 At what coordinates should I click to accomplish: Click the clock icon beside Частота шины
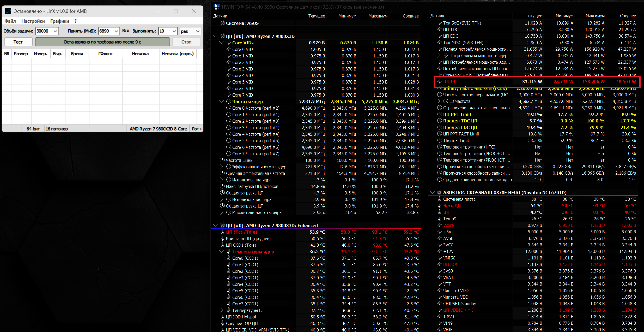pos(222,160)
